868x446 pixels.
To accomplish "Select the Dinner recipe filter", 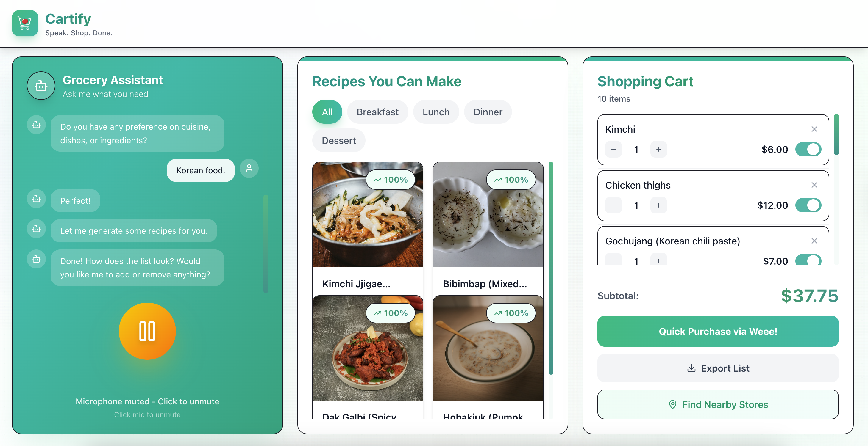I will (x=488, y=112).
